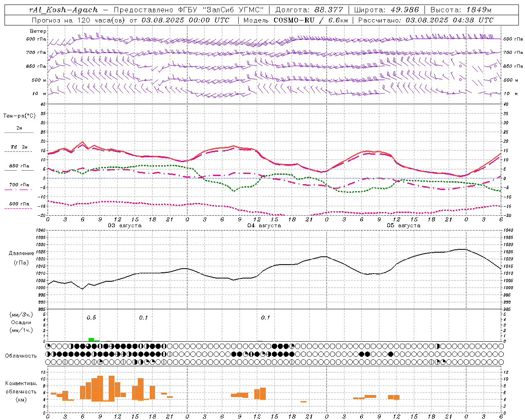Click the 10 м wind level label on left

(x=39, y=94)
